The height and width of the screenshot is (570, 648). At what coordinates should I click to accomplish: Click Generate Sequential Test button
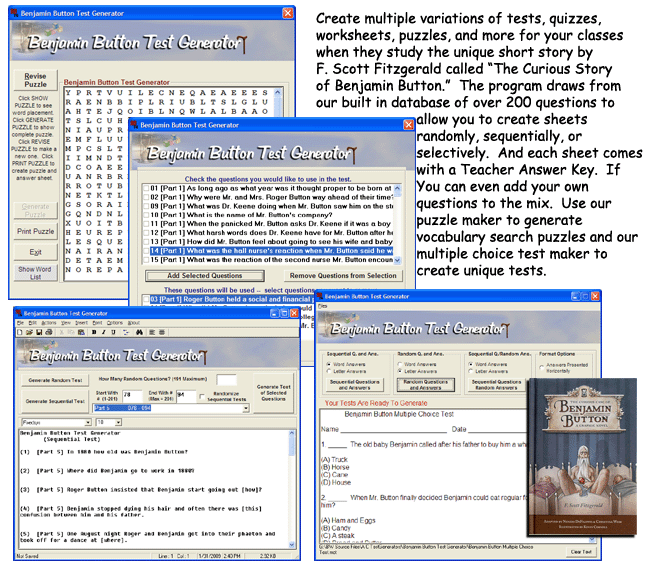coord(55,401)
